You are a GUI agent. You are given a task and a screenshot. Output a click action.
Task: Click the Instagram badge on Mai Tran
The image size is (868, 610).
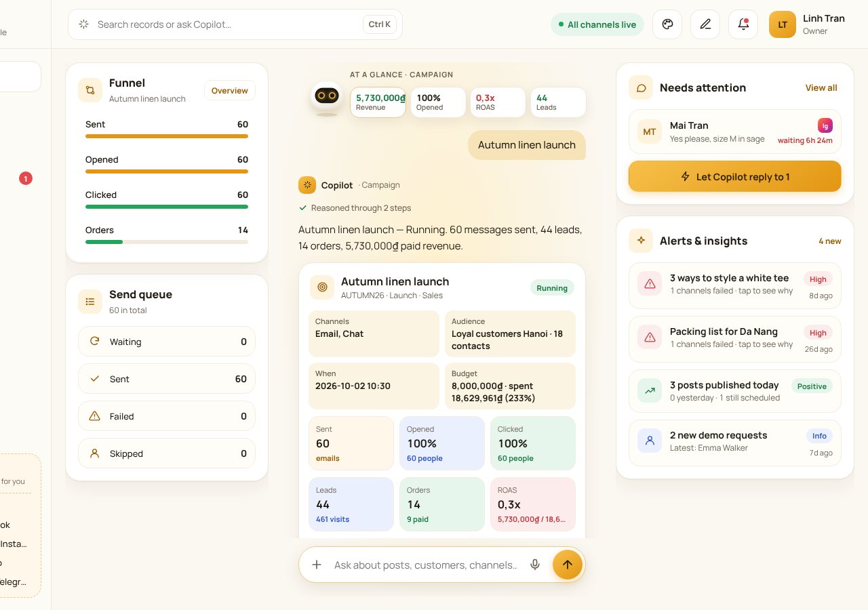point(825,125)
